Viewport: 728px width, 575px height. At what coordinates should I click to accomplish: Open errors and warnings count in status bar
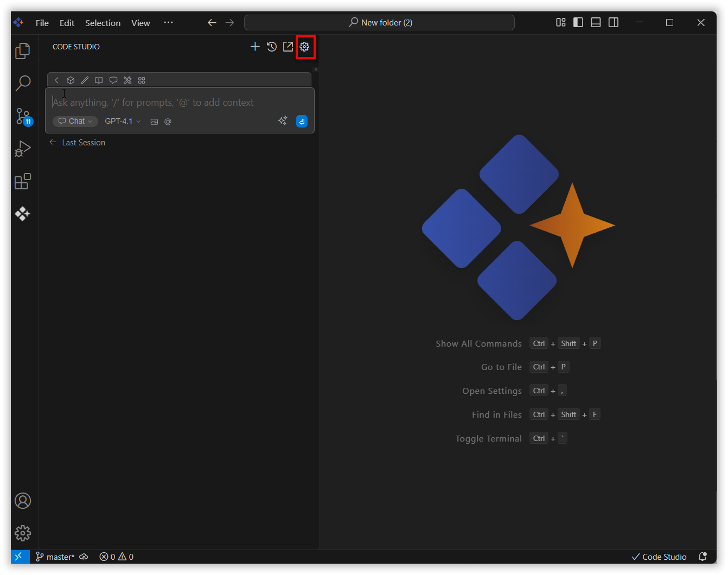click(117, 557)
